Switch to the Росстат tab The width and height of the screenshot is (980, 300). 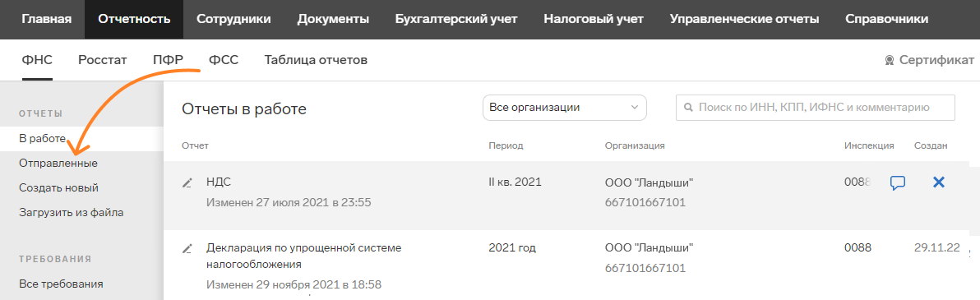[x=103, y=60]
